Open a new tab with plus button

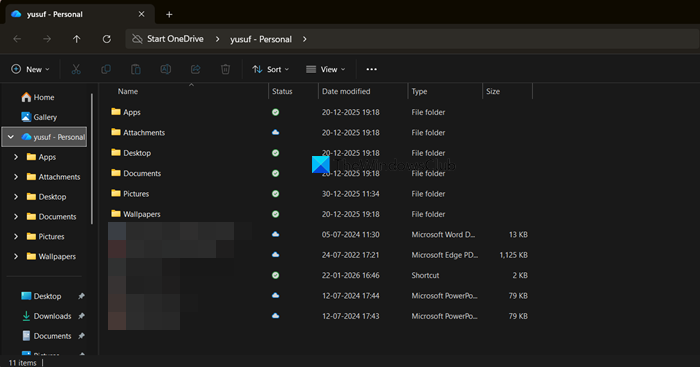[x=169, y=14]
